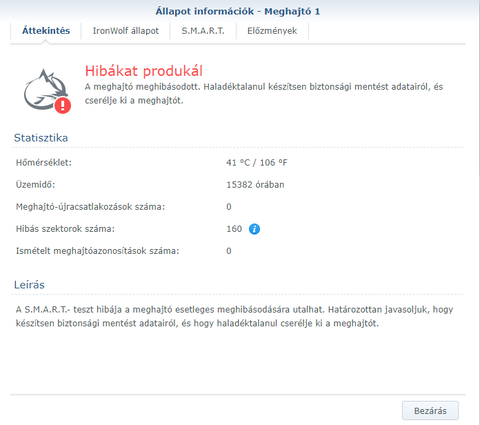Click the uptime value 15382 órában
Image resolution: width=480 pixels, height=425 pixels.
255,185
